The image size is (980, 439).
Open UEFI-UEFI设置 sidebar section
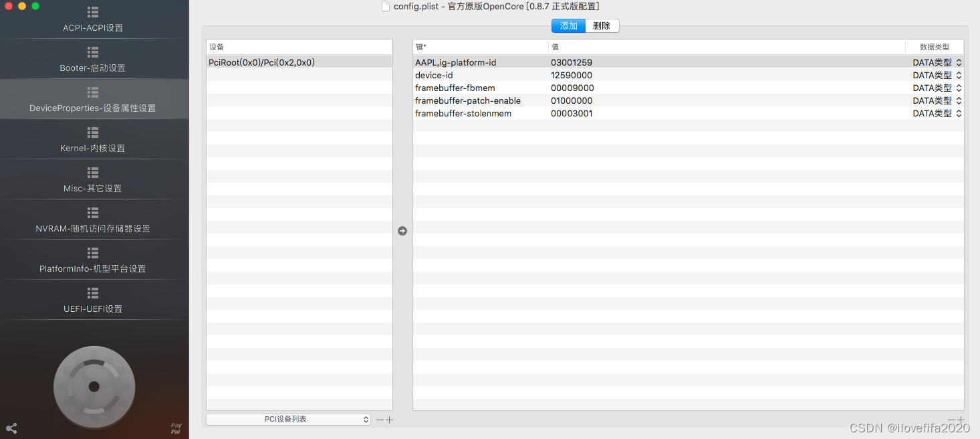tap(93, 300)
